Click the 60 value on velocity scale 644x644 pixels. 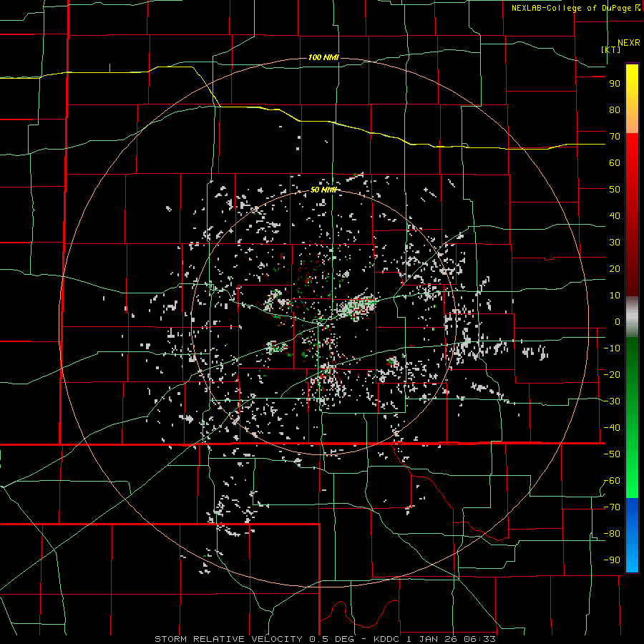pyautogui.click(x=615, y=163)
